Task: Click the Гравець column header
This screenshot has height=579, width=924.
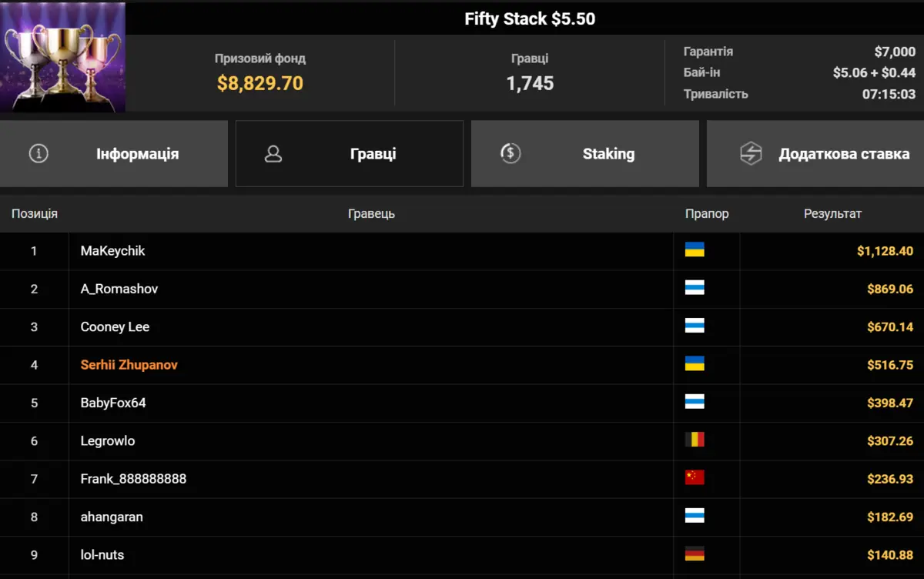Action: (371, 213)
